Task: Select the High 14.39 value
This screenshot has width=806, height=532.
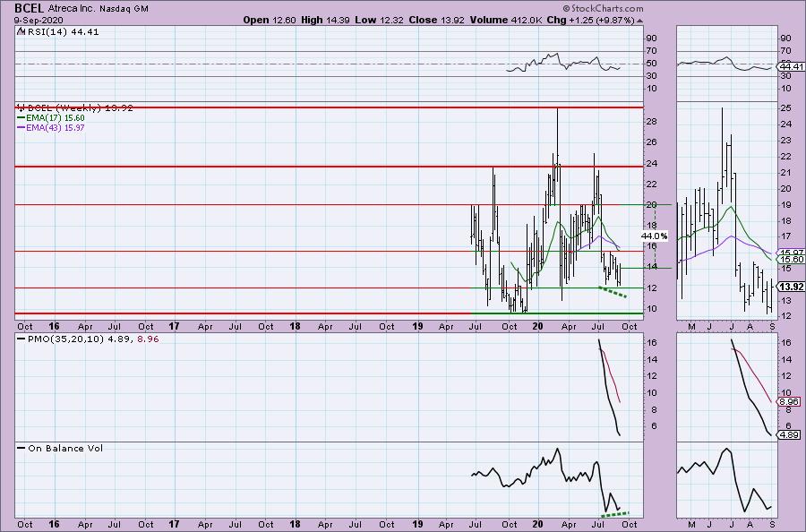Action: click(325, 20)
